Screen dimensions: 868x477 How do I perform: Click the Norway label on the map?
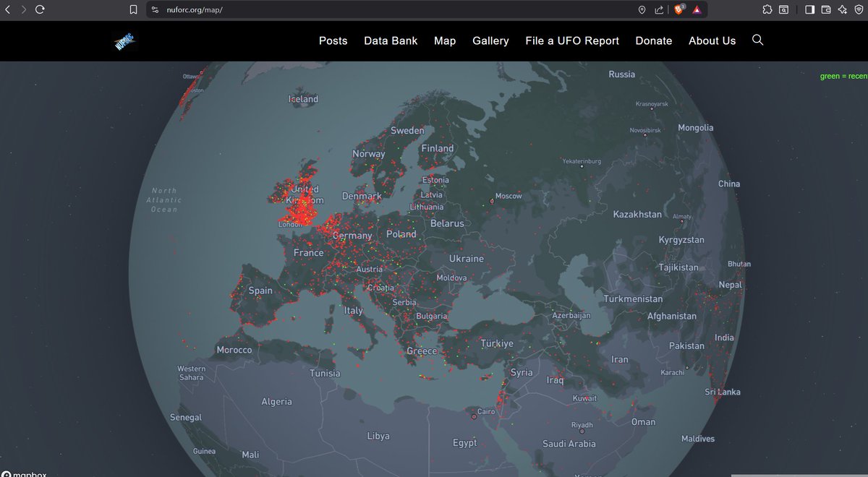[x=369, y=154]
